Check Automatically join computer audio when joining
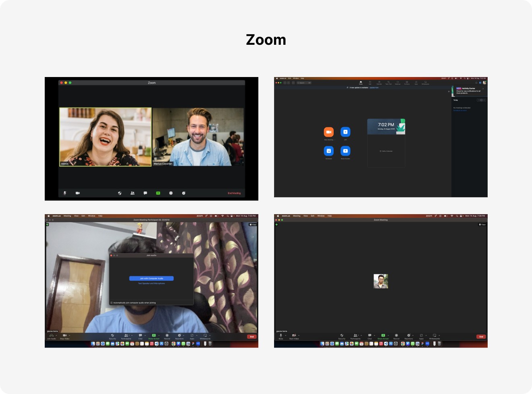This screenshot has width=532, height=394. click(x=112, y=302)
